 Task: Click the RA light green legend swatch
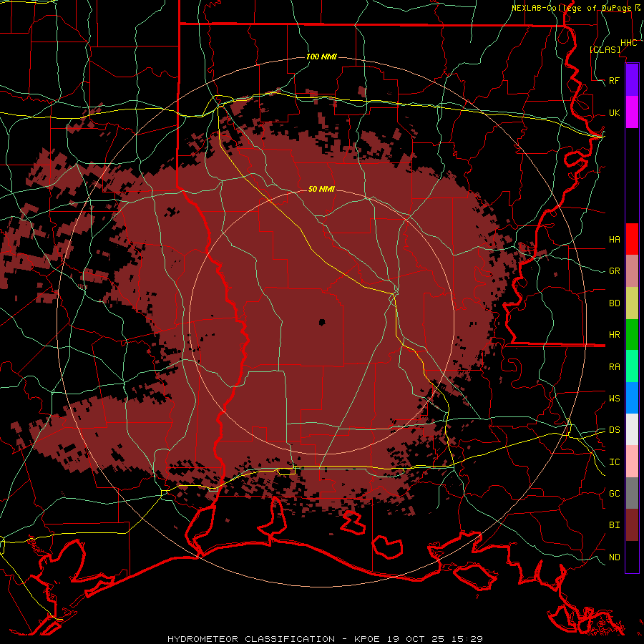632,366
